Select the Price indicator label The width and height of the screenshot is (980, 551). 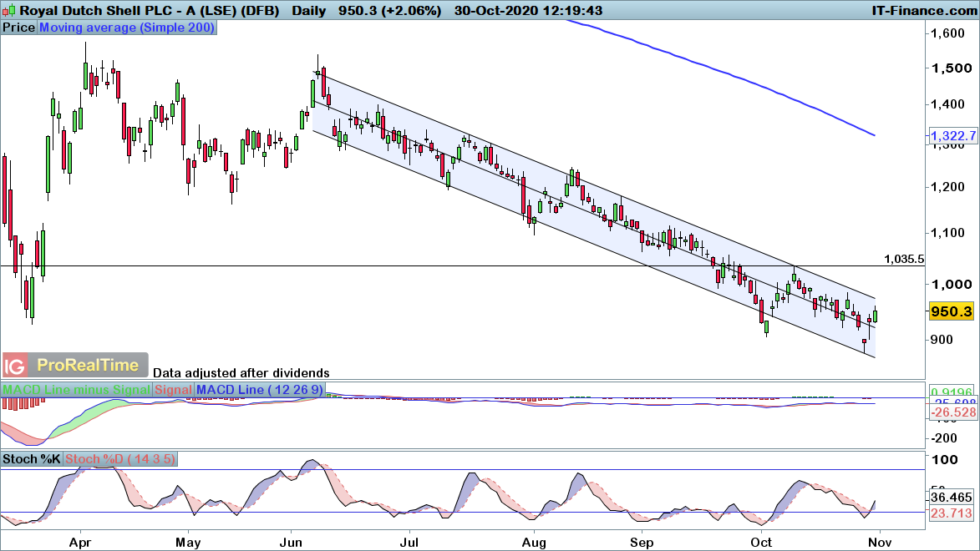[x=18, y=28]
